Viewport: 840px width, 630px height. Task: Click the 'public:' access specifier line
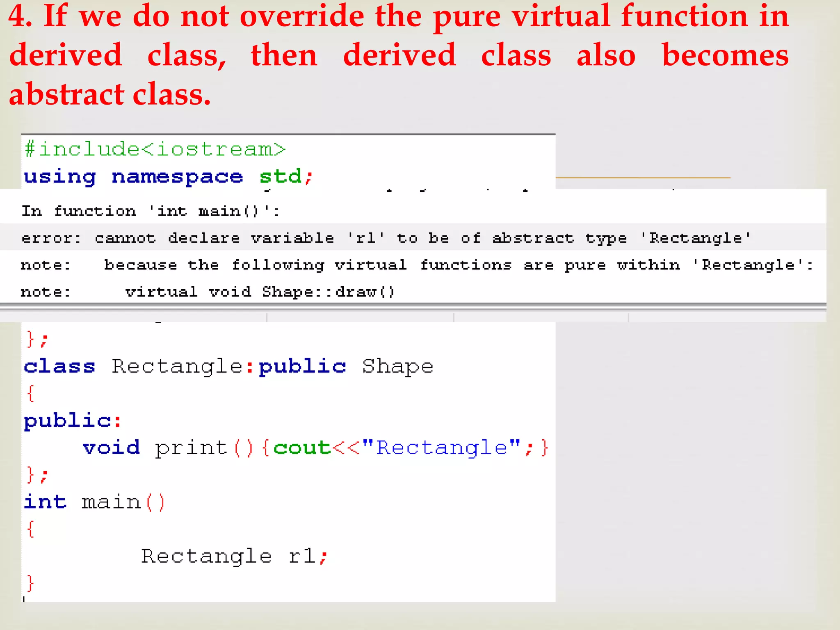pos(73,421)
